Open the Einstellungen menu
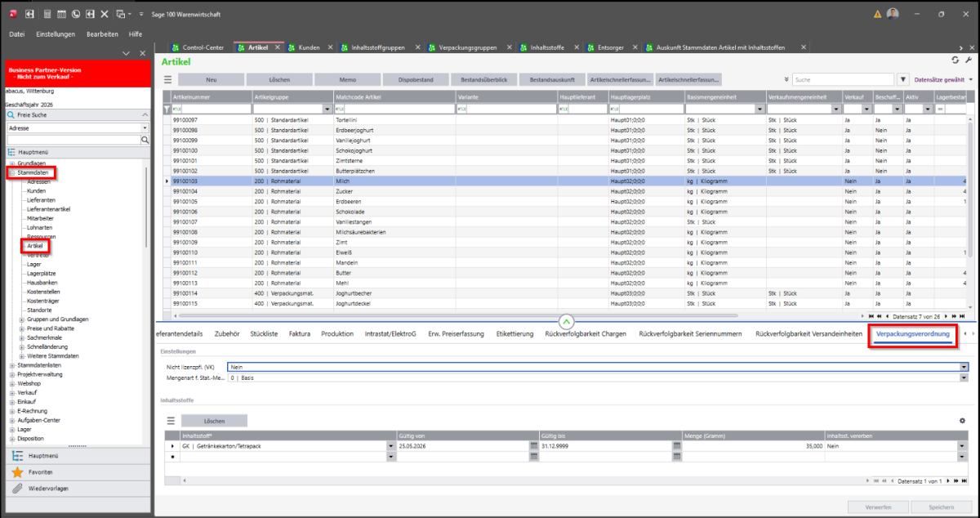This screenshot has height=518, width=980. point(56,34)
